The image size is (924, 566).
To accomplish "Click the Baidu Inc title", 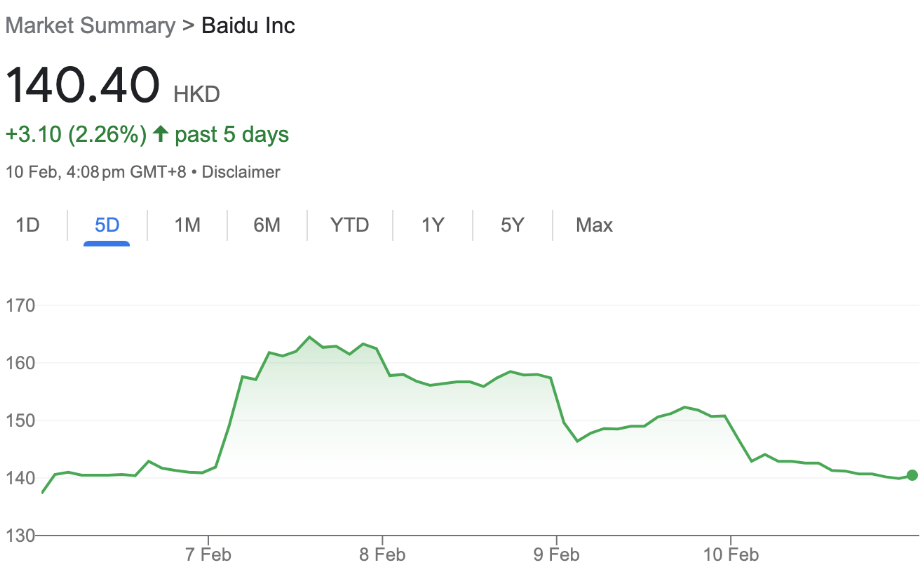I will (248, 26).
